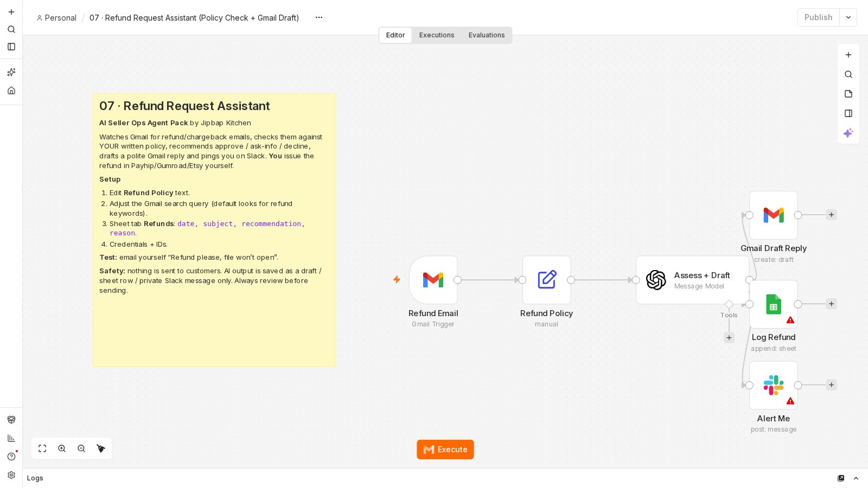Select the Assess + Draft OpenAI node
Screen dimensions: 868x488
(692, 280)
